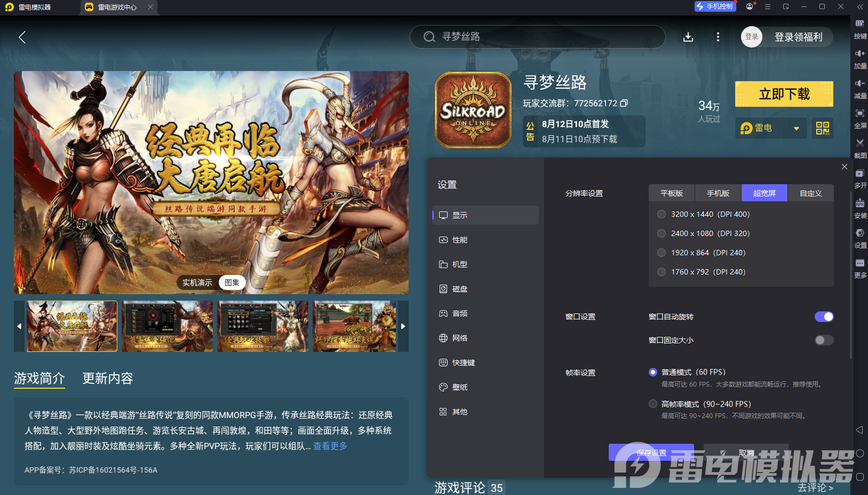Copy the player group number 772562172

click(x=624, y=103)
